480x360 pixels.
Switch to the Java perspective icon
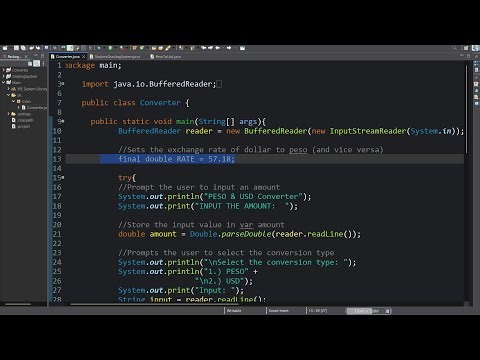pyautogui.click(x=476, y=48)
